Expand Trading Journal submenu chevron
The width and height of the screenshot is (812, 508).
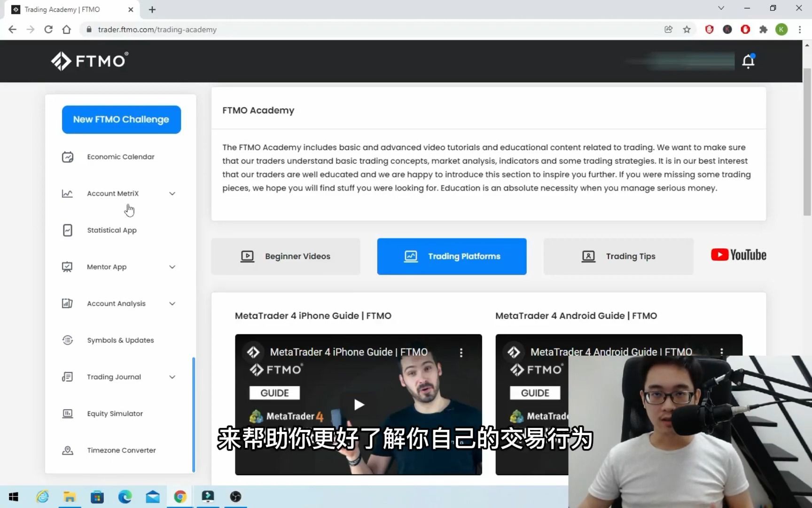[x=172, y=377]
